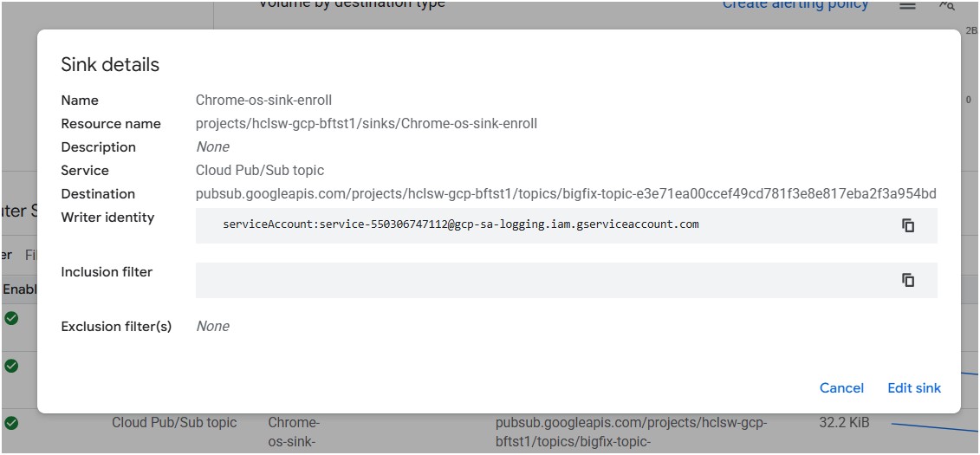Click the top enabled green checkmark icon
The width and height of the screenshot is (980, 455).
[x=11, y=318]
